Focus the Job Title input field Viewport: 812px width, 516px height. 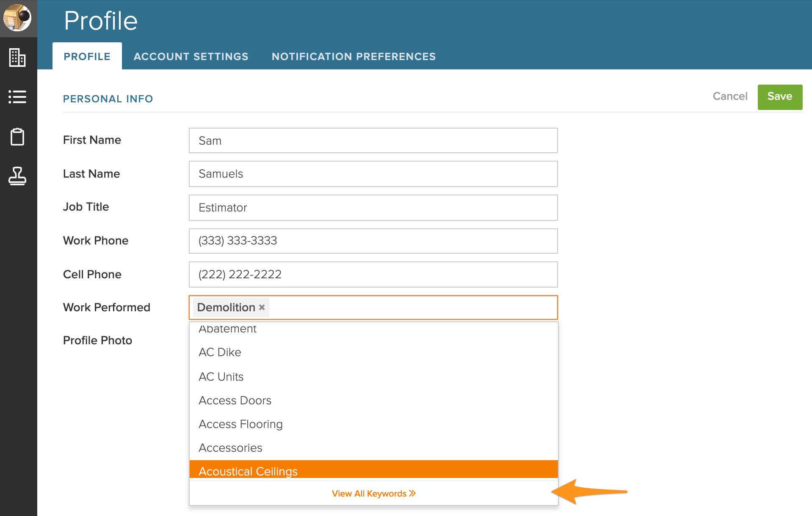[373, 208]
